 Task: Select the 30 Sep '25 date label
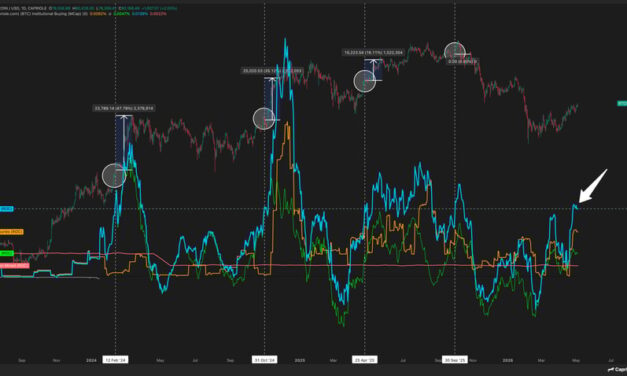click(x=455, y=360)
